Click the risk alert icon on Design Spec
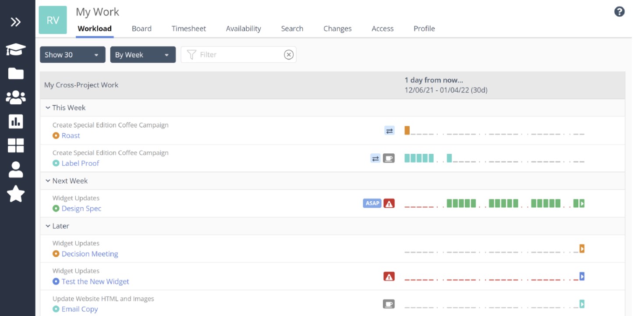Image resolution: width=644 pixels, height=316 pixels. pos(389,203)
